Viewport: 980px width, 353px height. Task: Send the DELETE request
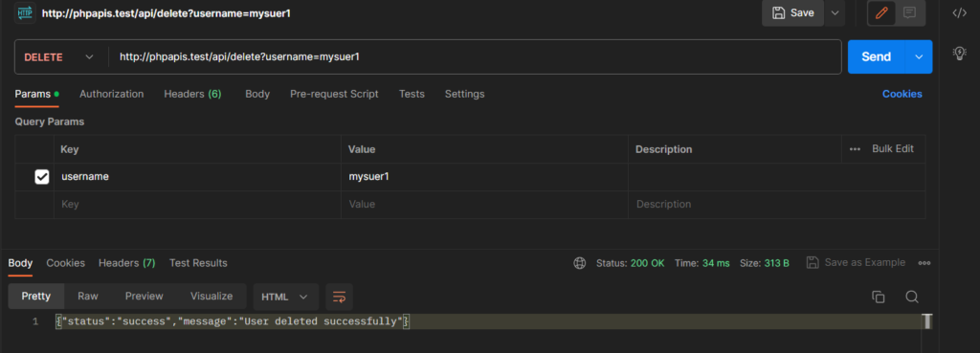877,56
